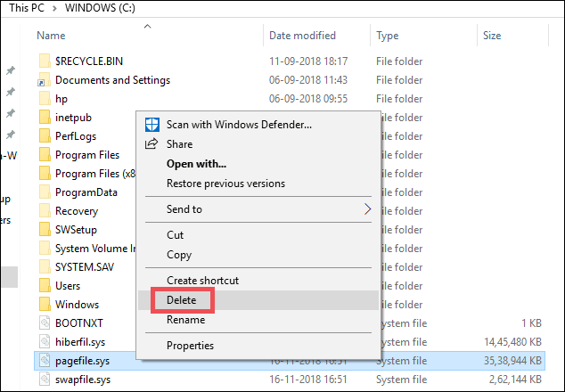Select the swapfile.sys file icon
The width and height of the screenshot is (565, 392).
[45, 379]
